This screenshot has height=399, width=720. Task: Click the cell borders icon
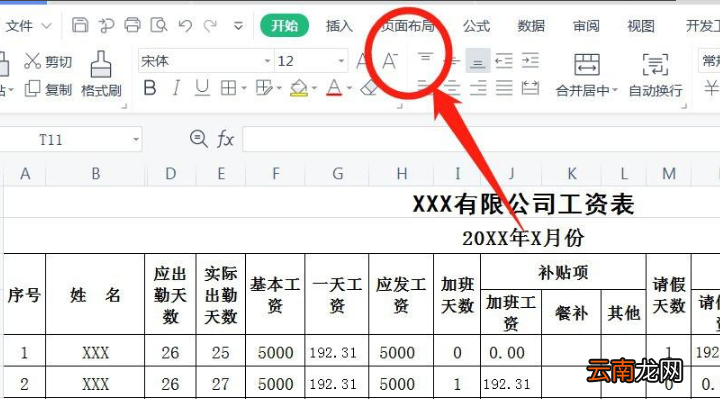click(228, 88)
